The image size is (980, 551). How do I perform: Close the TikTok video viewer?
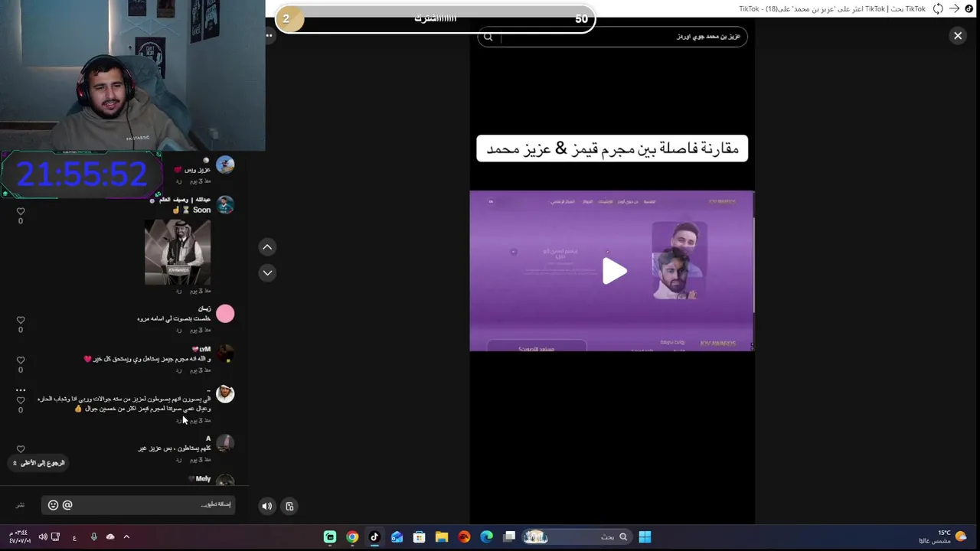click(958, 36)
